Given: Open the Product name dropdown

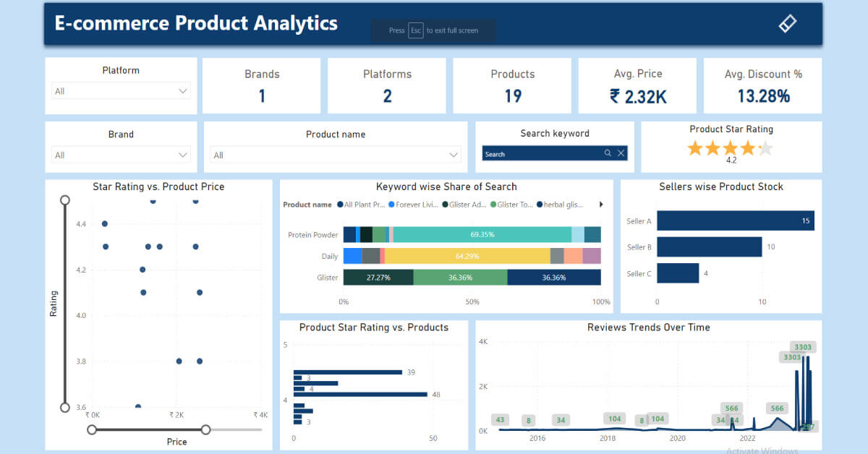Looking at the screenshot, I should tap(455, 155).
